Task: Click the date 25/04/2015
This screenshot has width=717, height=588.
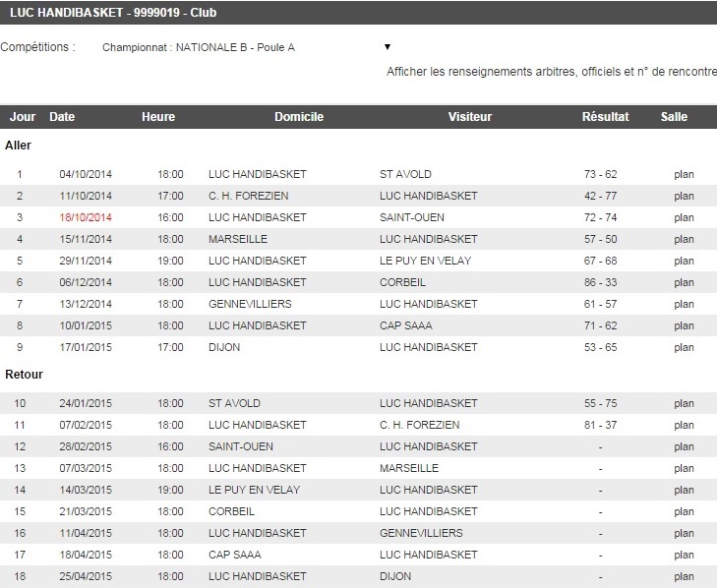Action: (86, 576)
